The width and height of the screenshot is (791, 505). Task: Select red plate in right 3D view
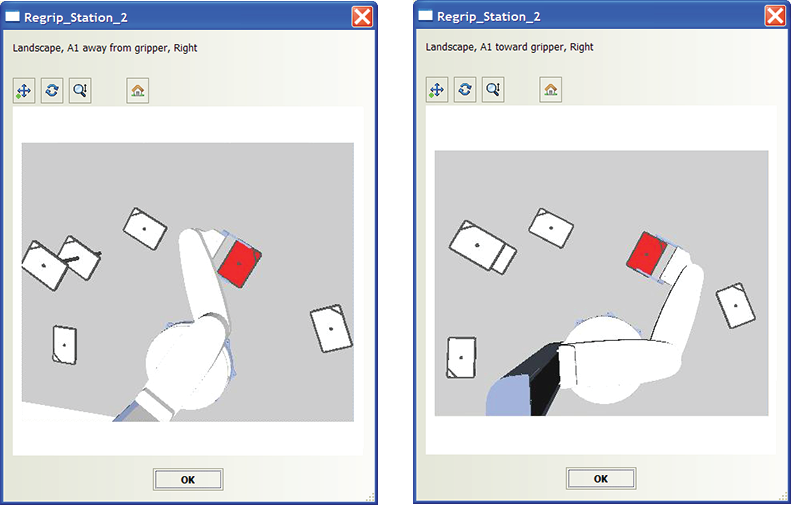click(x=647, y=255)
